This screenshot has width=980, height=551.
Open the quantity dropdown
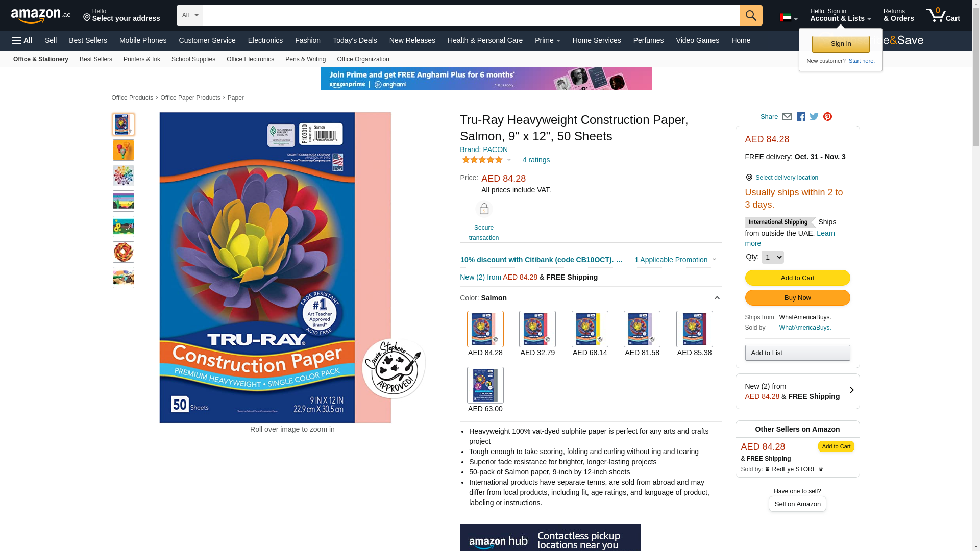pyautogui.click(x=773, y=257)
